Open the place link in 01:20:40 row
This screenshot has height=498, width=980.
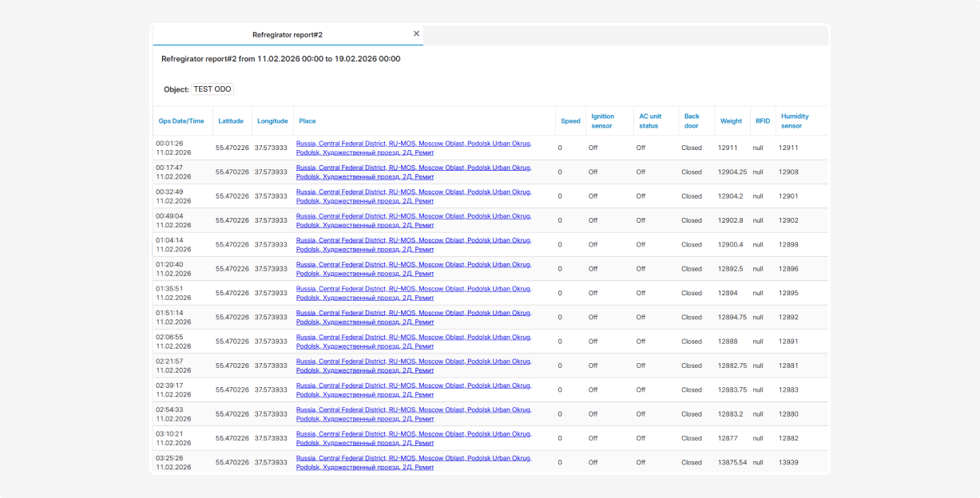click(414, 269)
